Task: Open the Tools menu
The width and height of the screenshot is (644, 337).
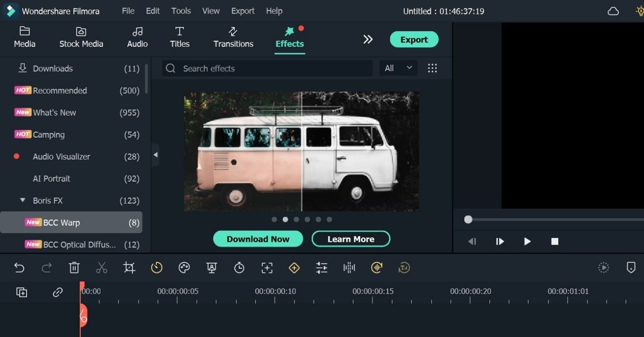Action: 181,11
